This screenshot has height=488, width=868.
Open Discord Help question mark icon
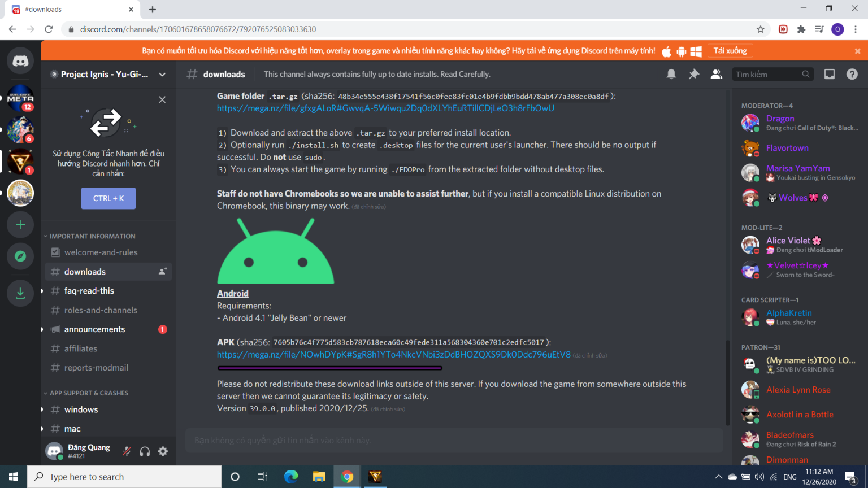(x=852, y=74)
